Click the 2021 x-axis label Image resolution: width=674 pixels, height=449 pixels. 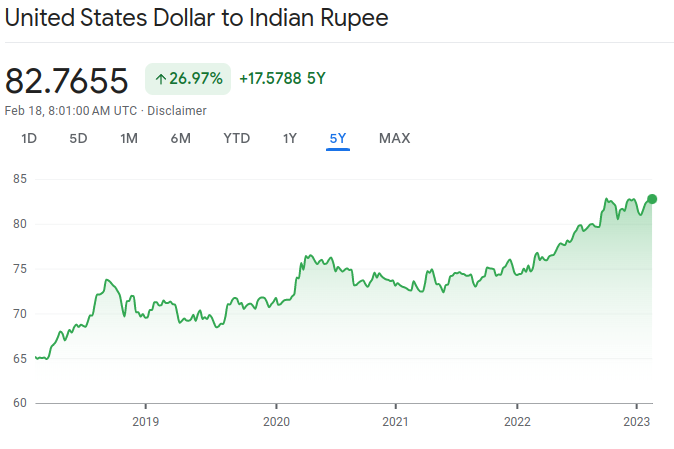pyautogui.click(x=397, y=420)
